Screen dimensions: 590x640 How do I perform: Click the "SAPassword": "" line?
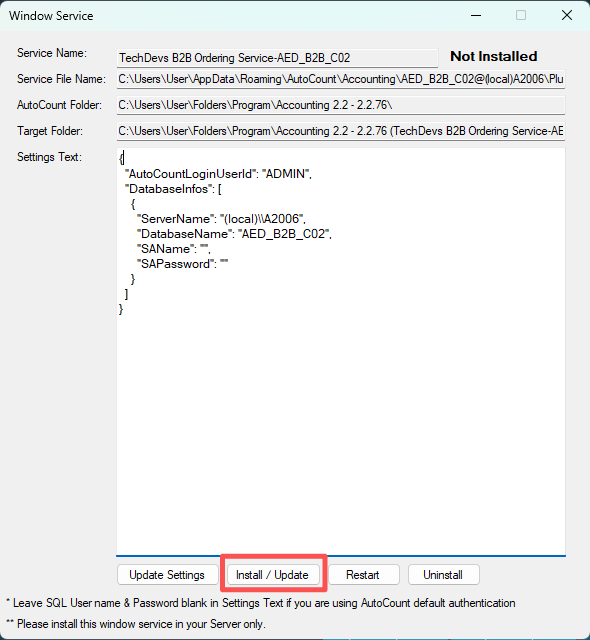[x=182, y=264]
